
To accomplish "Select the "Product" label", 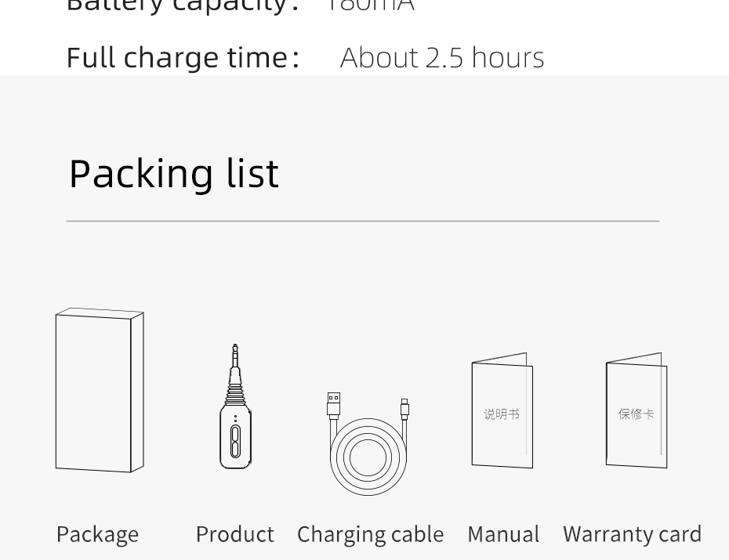I will coord(235,534).
